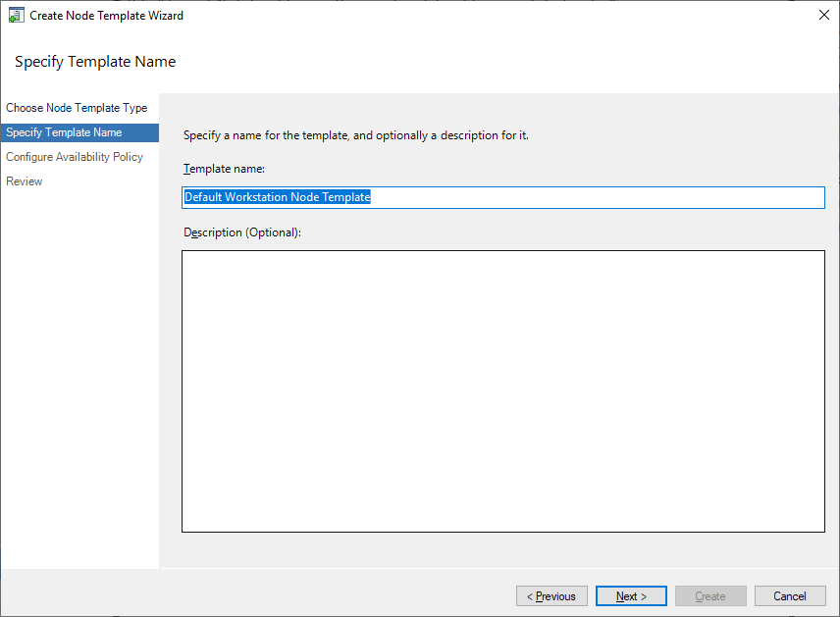The height and width of the screenshot is (617, 840).
Task: Click the wizard window title text
Action: click(106, 15)
